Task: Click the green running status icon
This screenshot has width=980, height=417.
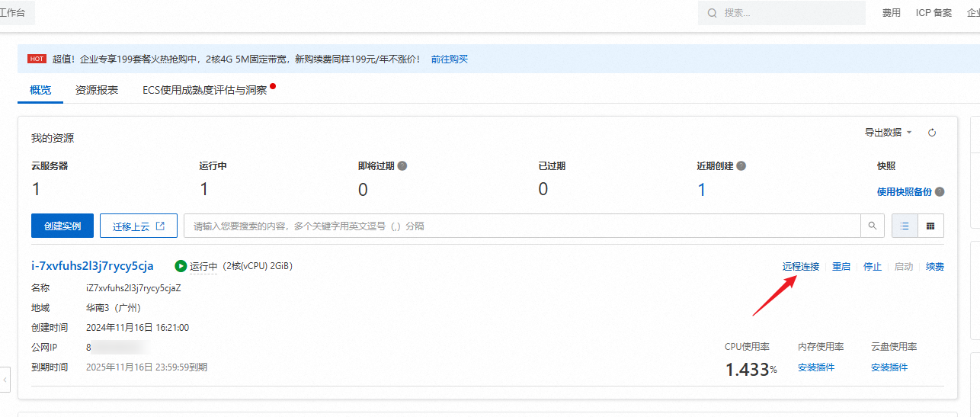Action: pos(181,266)
